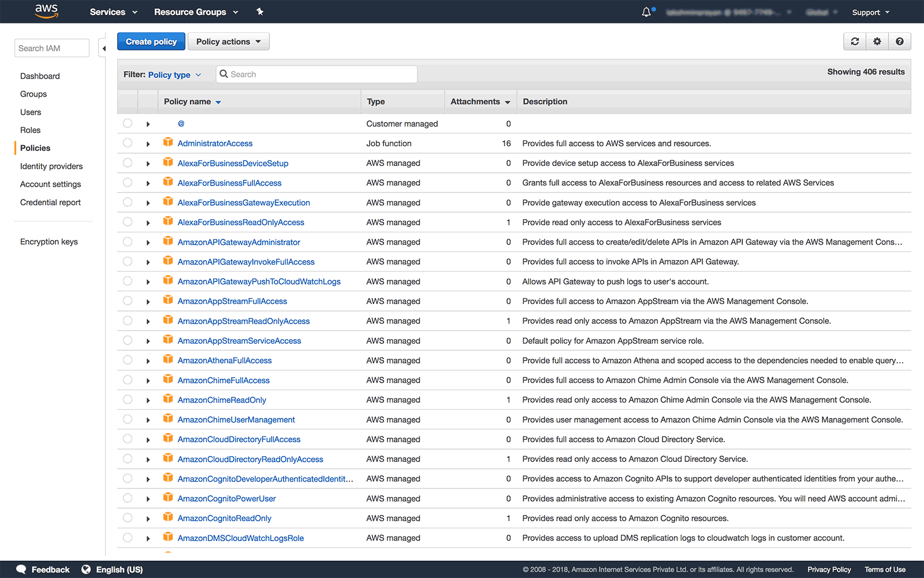Open the Policy type filter dropdown

(x=173, y=74)
